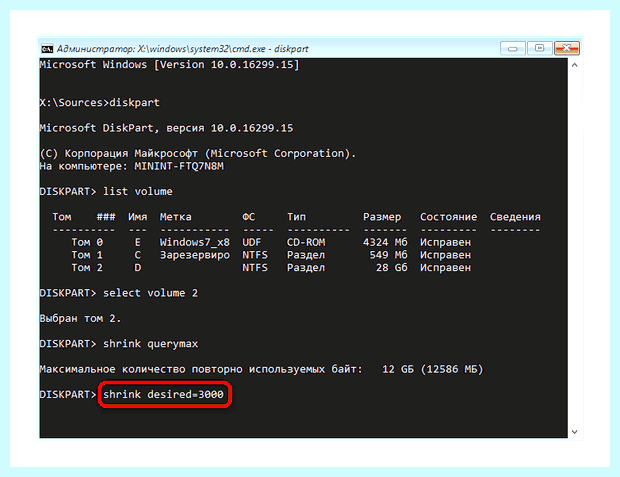Screen dimensions: 620x477
Task: Click the '###' column header
Action: 106,217
